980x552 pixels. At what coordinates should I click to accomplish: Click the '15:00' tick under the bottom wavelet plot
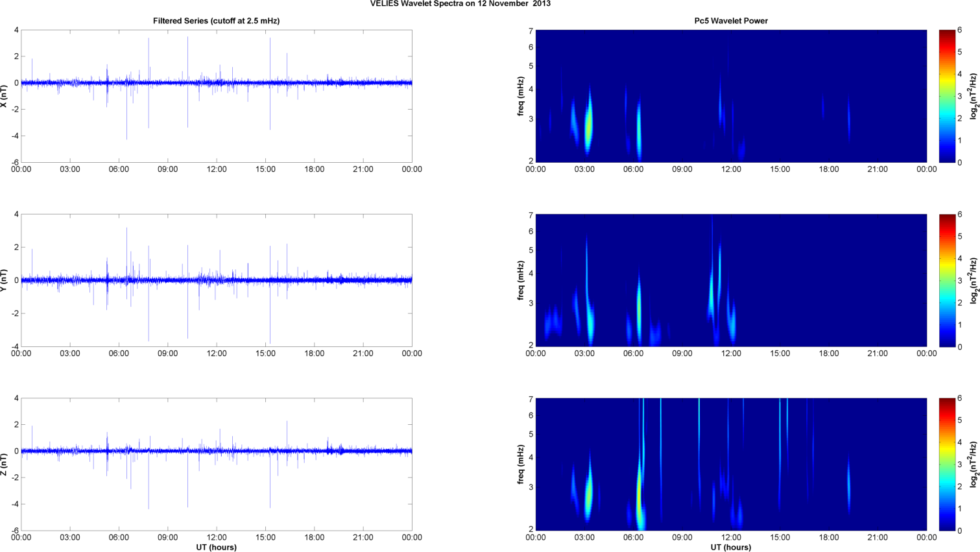(x=780, y=537)
